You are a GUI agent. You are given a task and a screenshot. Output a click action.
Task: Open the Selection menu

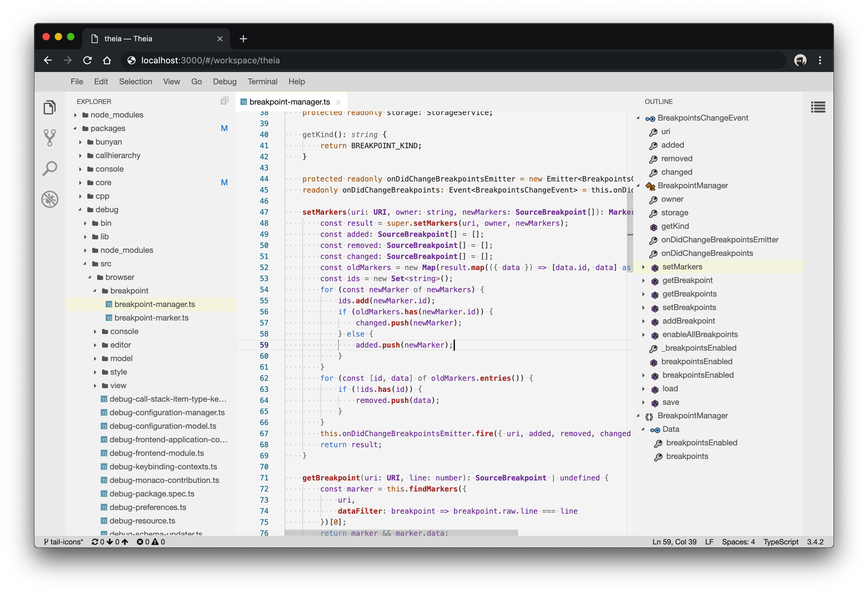135,82
